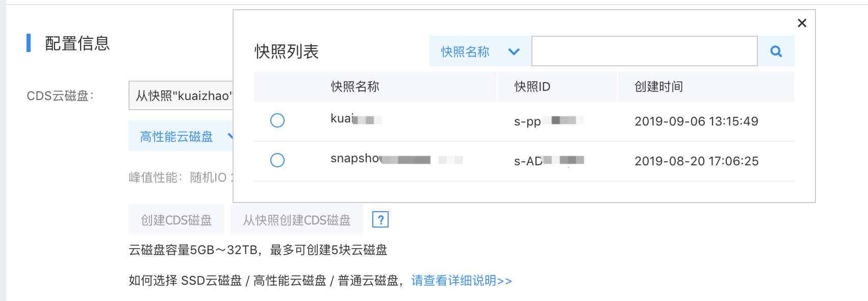This screenshot has width=868, height=301.
Task: Open the 快照名称 search filter dropdown
Action: 480,51
